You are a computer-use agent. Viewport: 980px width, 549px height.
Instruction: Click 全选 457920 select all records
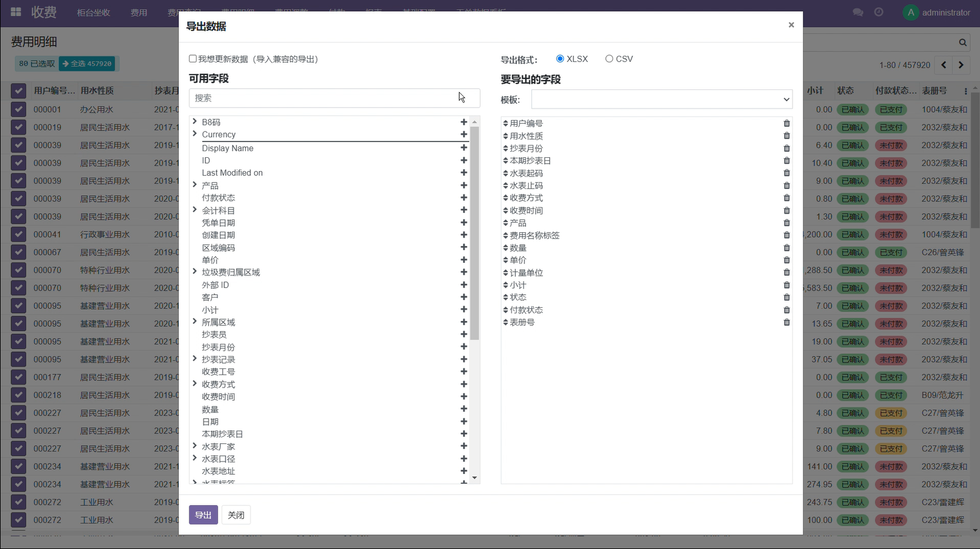pos(88,64)
